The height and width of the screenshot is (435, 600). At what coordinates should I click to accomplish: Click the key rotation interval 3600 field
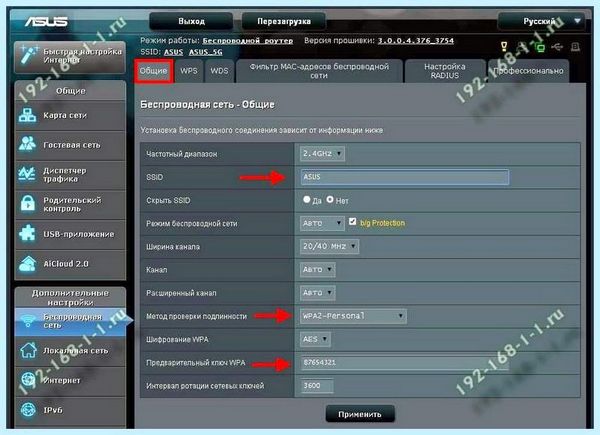(316, 386)
